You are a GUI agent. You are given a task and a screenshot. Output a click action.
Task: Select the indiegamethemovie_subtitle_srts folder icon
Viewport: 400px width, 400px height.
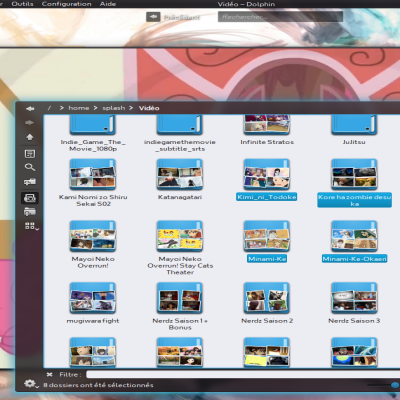tap(180, 125)
